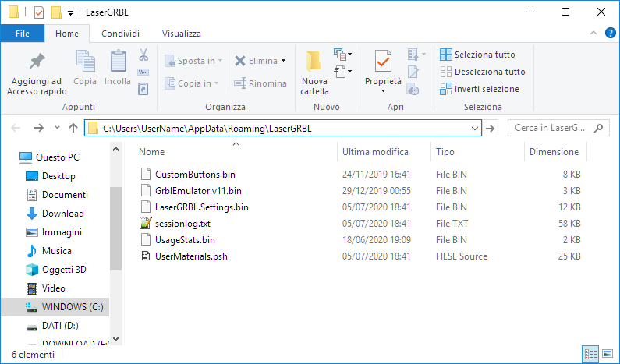Expand the Proprietà dropdown arrow
This screenshot has width=620, height=364.
pos(383,91)
